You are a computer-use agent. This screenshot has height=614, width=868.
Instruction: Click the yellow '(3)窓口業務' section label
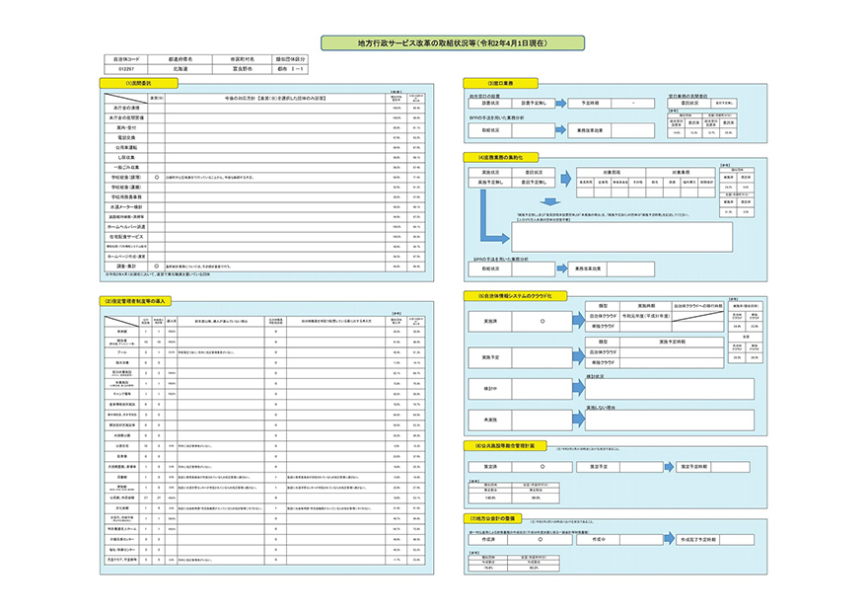click(500, 83)
